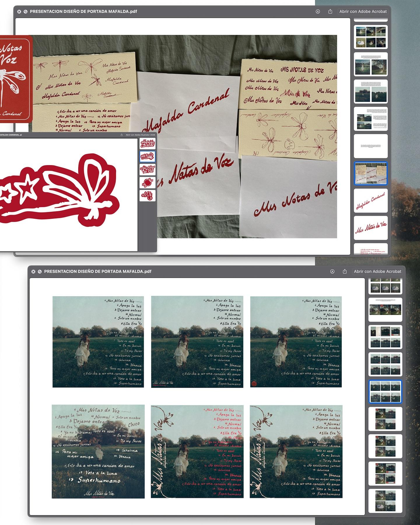Image resolution: width=420 pixels, height=525 pixels.
Task: Select the six-photo grid page thumbnail in upper window
Action: (371, 37)
